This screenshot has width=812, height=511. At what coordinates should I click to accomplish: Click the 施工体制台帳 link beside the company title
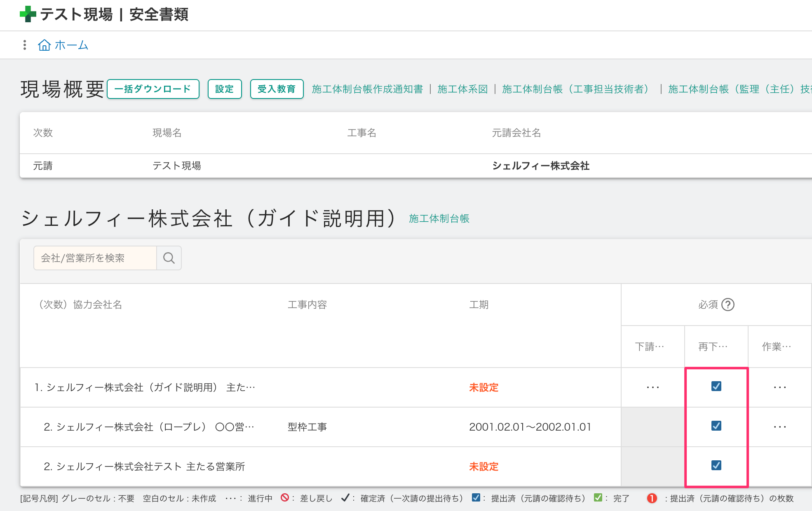[439, 218]
